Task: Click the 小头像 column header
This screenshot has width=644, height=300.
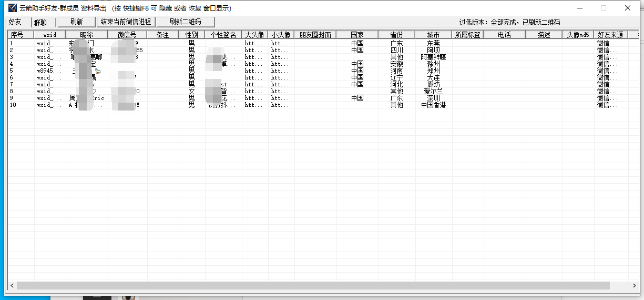Action: point(281,35)
